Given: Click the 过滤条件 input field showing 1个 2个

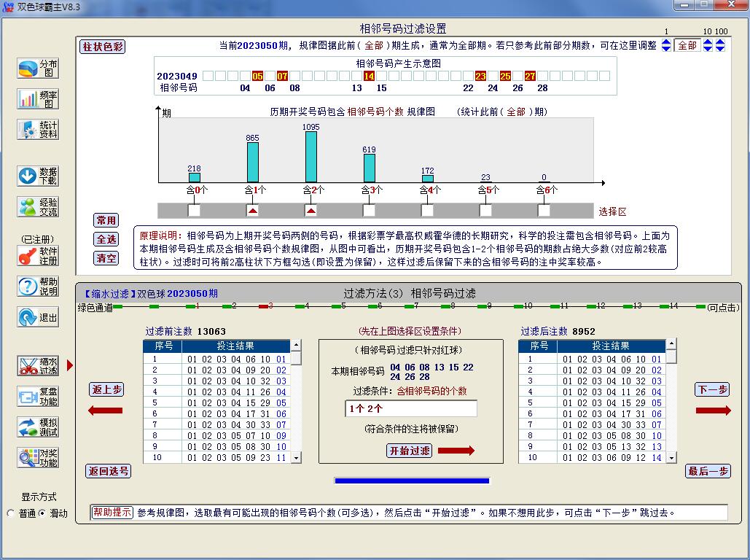Looking at the screenshot, I should (x=411, y=408).
